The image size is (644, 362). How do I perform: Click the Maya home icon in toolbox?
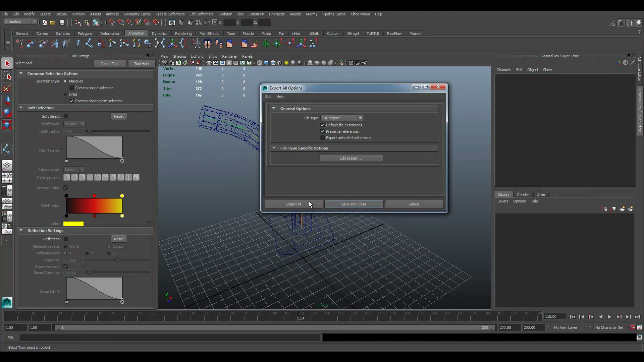(x=7, y=302)
